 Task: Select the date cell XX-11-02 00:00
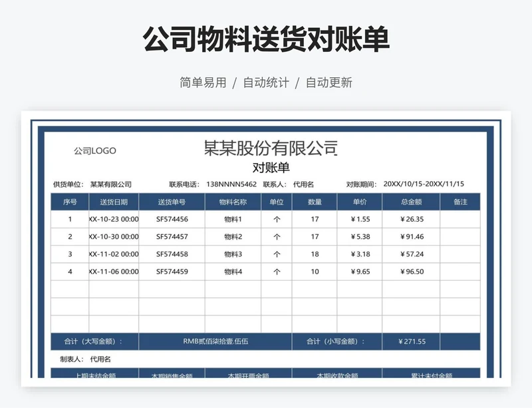[x=114, y=254]
